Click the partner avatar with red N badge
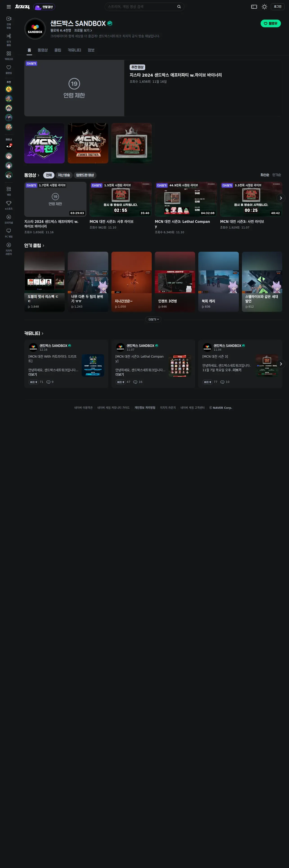This screenshot has width=289, height=868. (x=9, y=146)
